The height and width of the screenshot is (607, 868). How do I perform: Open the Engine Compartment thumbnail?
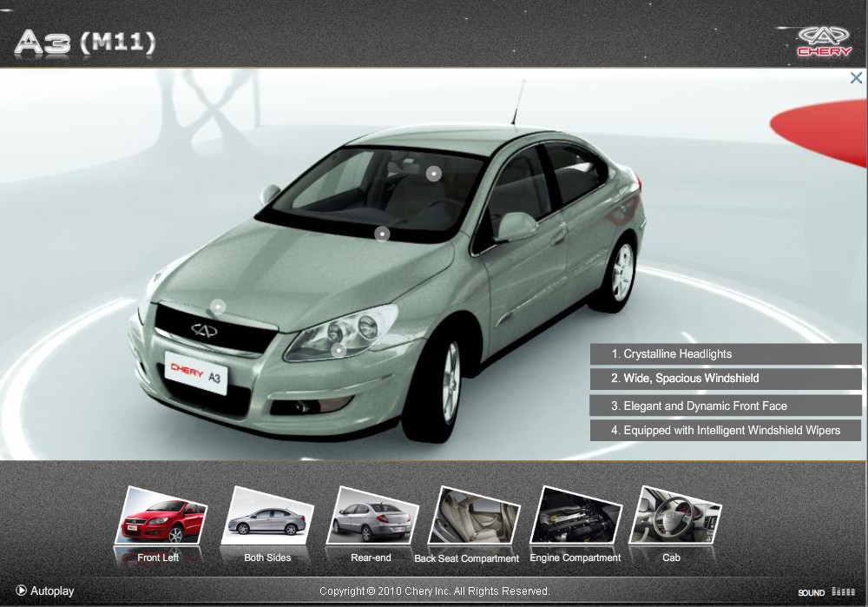575,516
